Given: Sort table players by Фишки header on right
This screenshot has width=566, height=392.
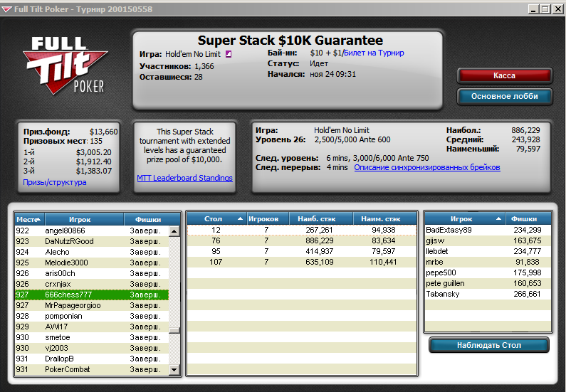Looking at the screenshot, I should [528, 218].
